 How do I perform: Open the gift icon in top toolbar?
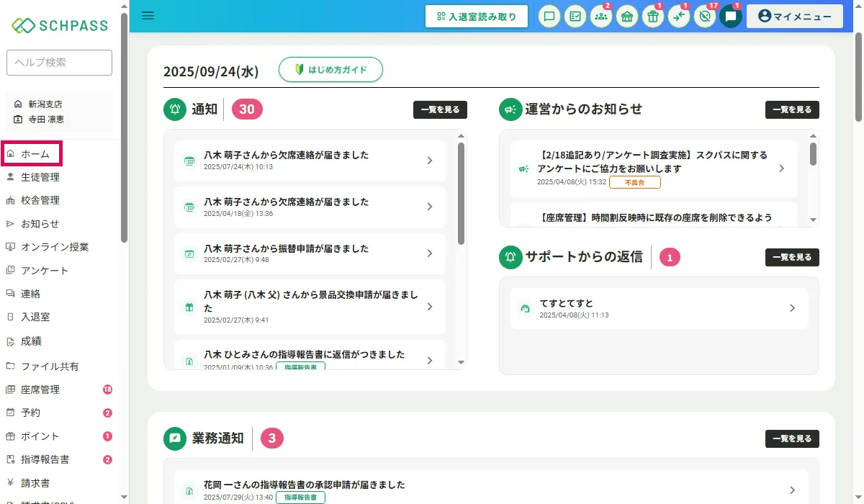653,17
